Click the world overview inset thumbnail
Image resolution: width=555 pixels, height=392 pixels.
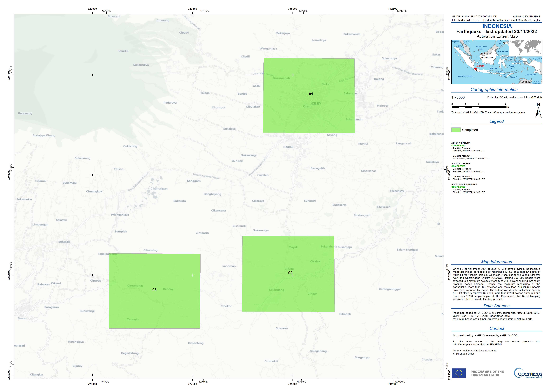tap(525, 48)
